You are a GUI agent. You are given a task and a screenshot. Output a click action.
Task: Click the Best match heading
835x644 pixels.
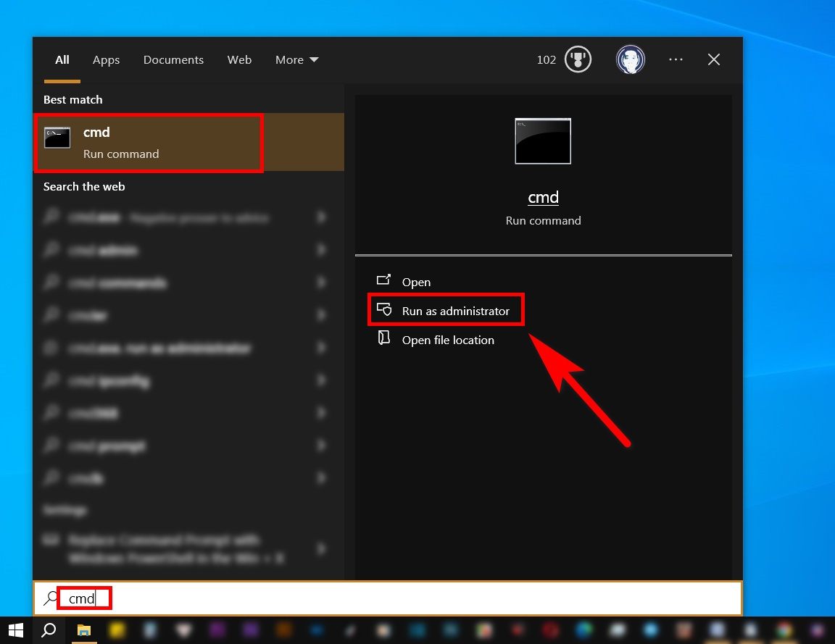73,99
